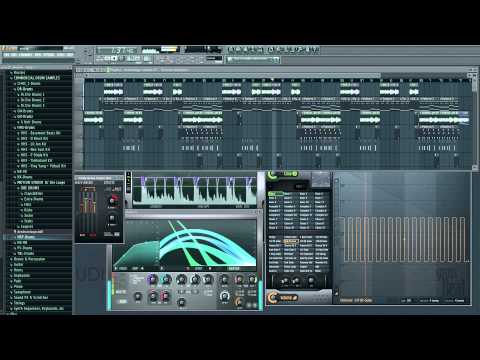Viewport: 480px width, 360px height.
Task: Click the arc visualization display of the synth plugin
Action: point(185,243)
